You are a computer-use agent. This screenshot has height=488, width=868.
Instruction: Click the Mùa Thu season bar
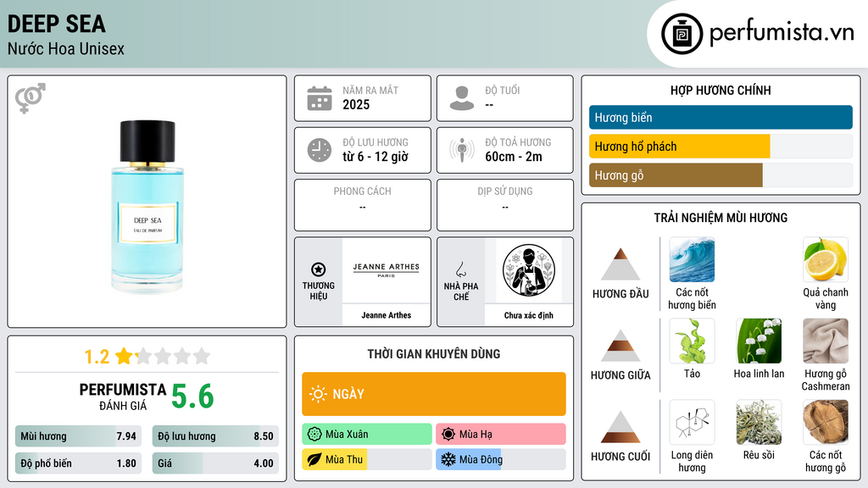366,459
